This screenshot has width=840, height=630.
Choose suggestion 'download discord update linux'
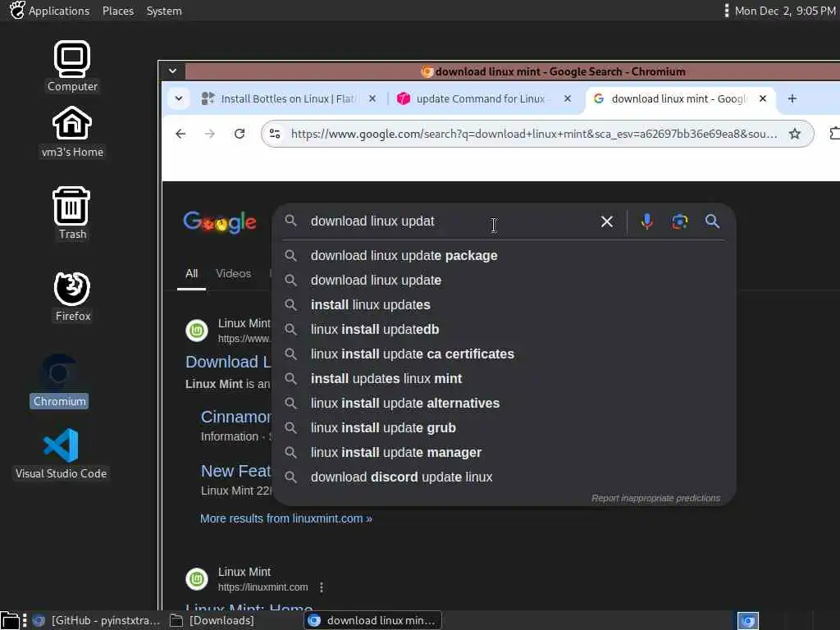pyautogui.click(x=504, y=477)
